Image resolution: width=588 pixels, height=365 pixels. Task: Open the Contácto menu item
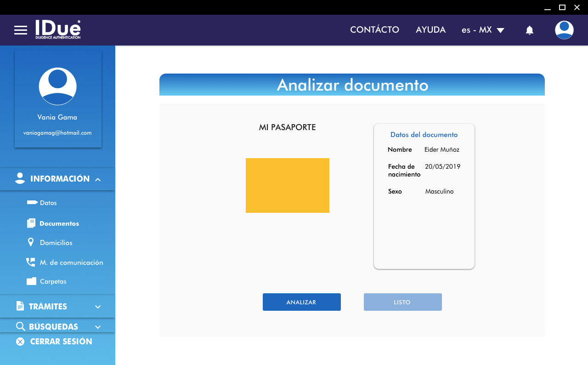click(374, 30)
